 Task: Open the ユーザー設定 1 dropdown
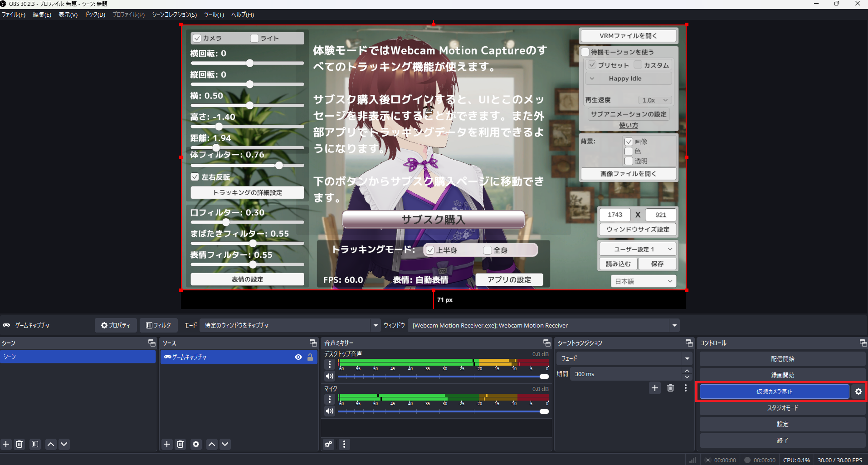pyautogui.click(x=638, y=249)
